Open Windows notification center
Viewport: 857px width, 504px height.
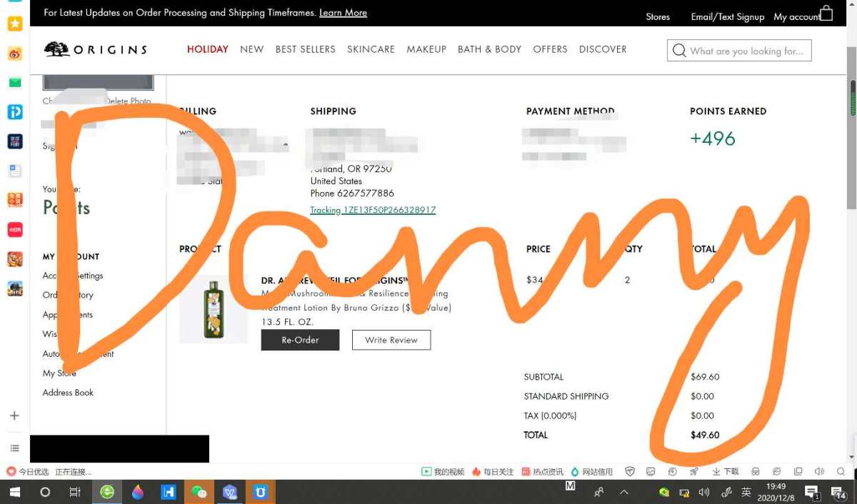click(x=839, y=492)
